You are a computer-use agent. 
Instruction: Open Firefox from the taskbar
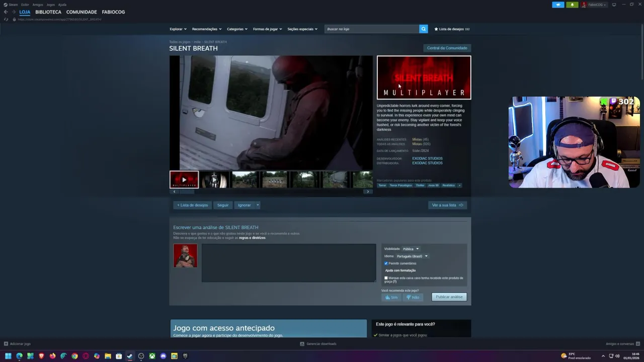(x=52, y=356)
